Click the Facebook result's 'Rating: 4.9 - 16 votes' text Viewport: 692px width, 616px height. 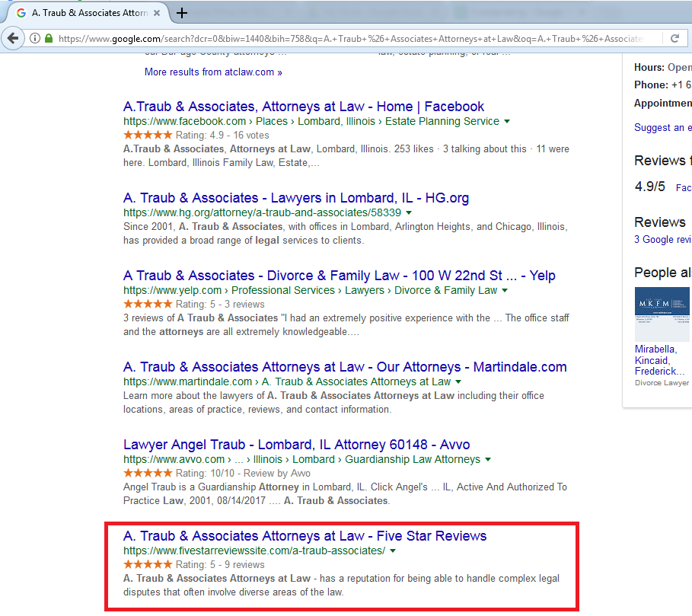tap(222, 135)
